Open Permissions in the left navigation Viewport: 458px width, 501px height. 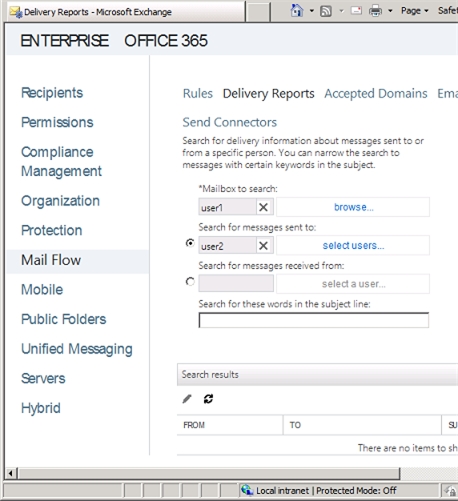(57, 122)
